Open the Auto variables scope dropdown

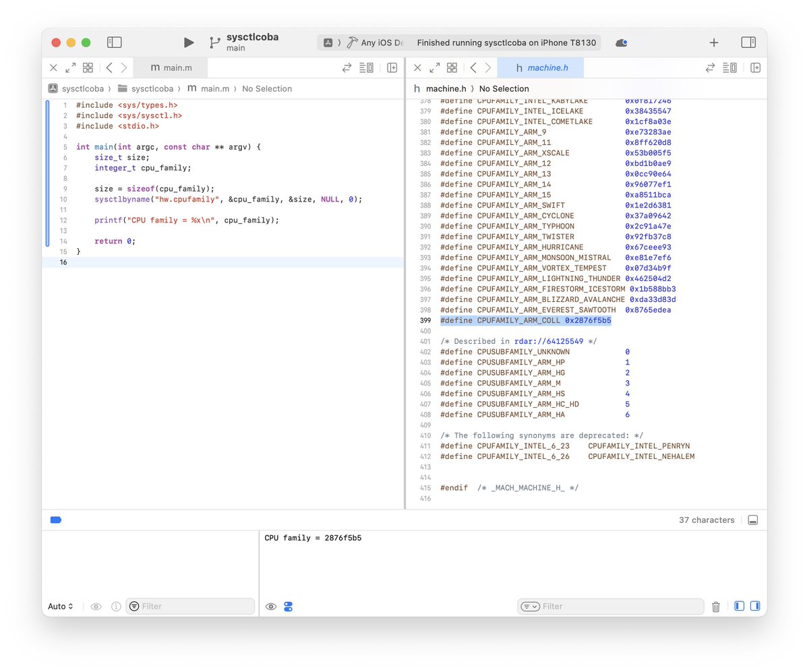pos(61,607)
